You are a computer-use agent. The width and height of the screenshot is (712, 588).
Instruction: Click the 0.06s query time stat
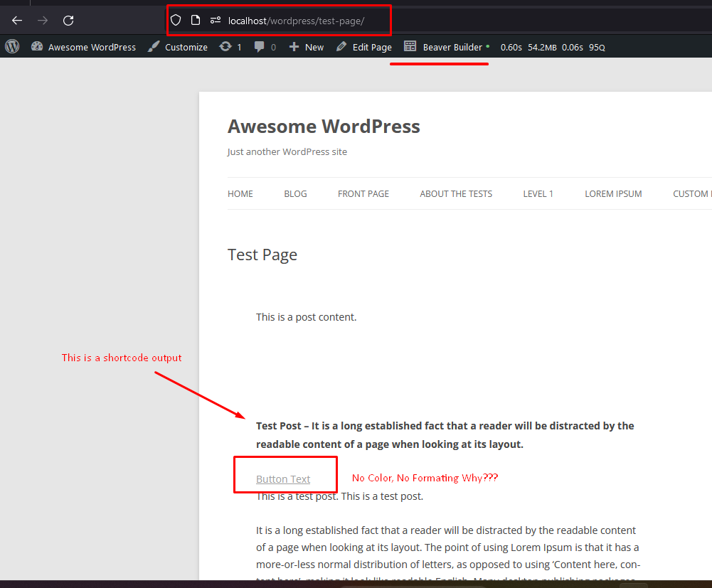tap(572, 47)
